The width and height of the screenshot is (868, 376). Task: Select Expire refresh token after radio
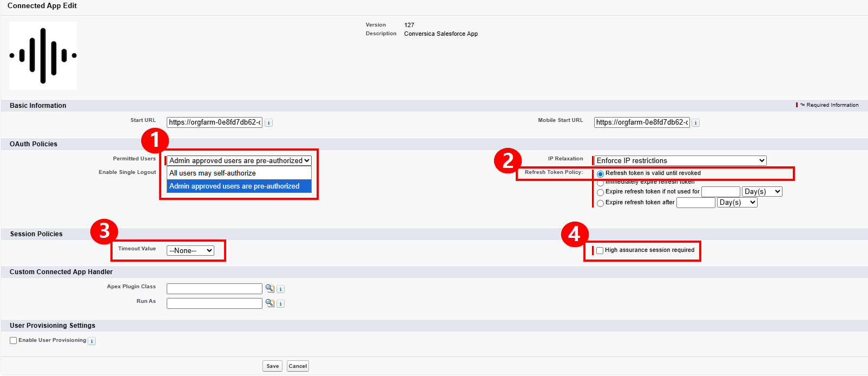pyautogui.click(x=600, y=203)
